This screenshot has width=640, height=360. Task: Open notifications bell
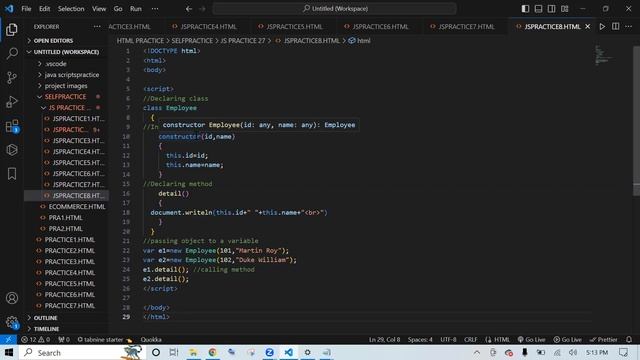pyautogui.click(x=629, y=340)
